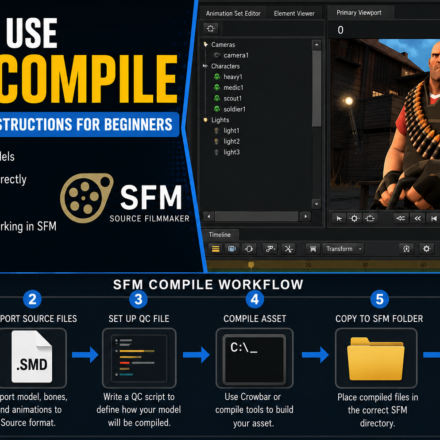Click the tree vertical scrollbar down arrow
Screen dimensions: 440x440
[x=316, y=204]
